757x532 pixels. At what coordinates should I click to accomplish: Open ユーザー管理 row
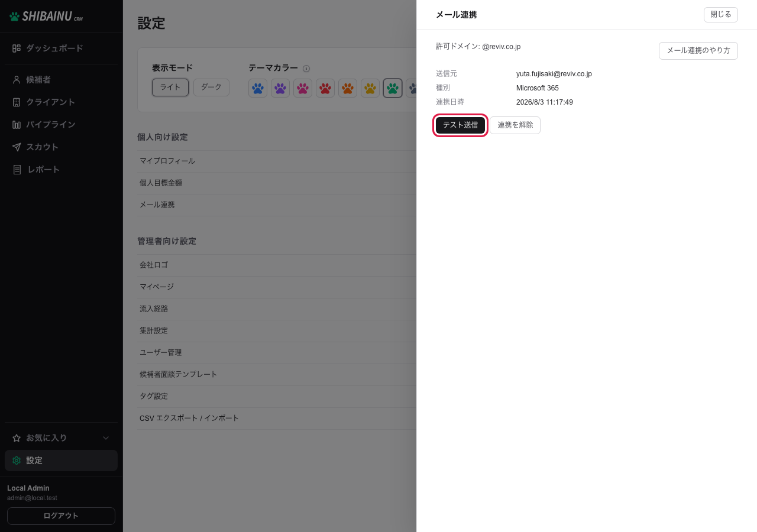[x=277, y=353]
